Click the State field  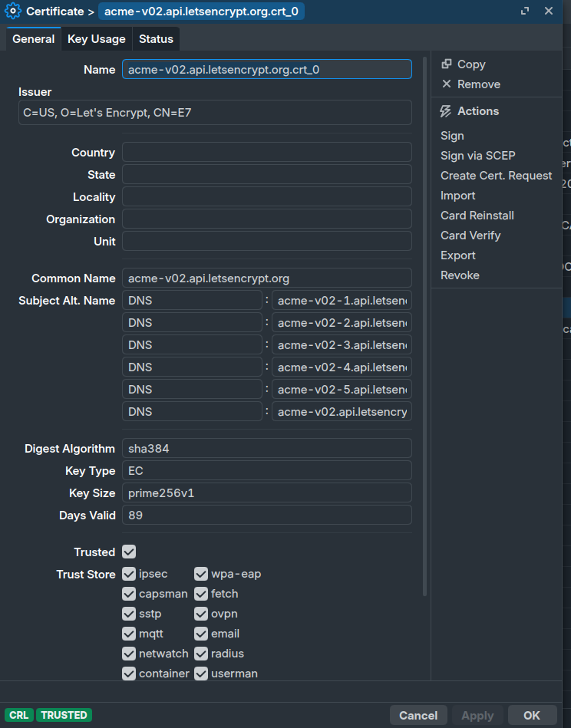click(x=266, y=175)
